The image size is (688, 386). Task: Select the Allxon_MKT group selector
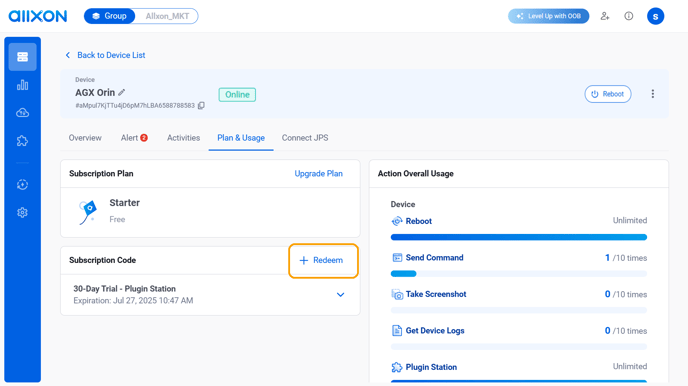(167, 16)
